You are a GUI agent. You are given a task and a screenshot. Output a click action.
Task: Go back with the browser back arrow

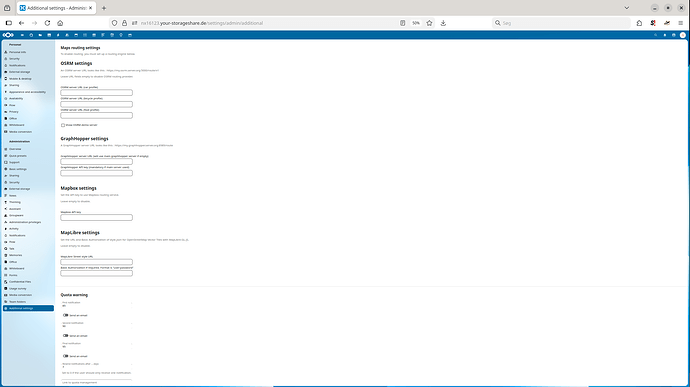coord(21,23)
